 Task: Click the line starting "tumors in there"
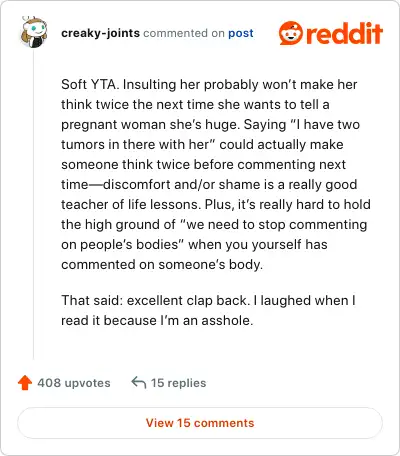202,145
